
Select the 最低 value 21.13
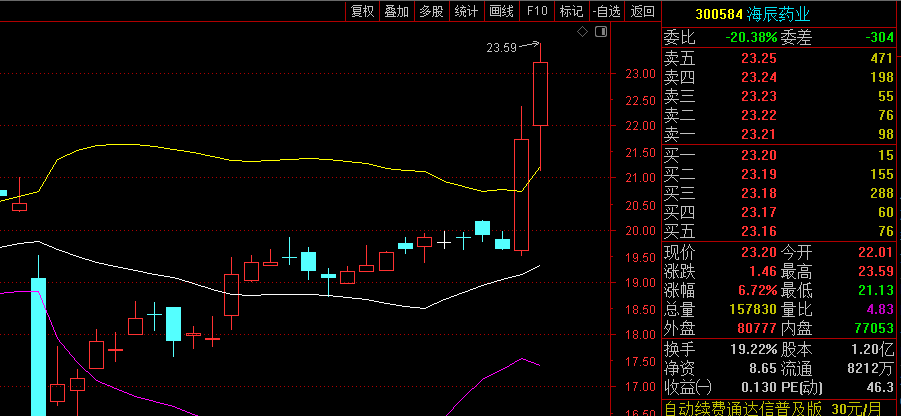876,290
